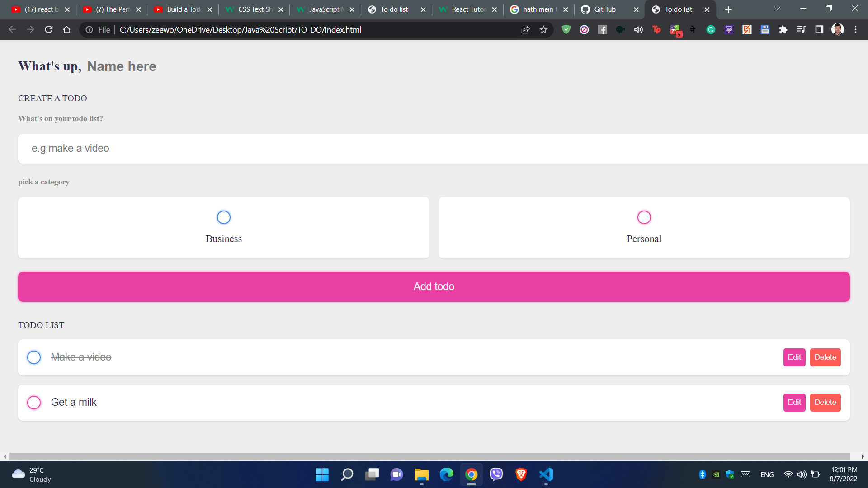Click the share page icon
This screenshot has height=488, width=868.
525,30
